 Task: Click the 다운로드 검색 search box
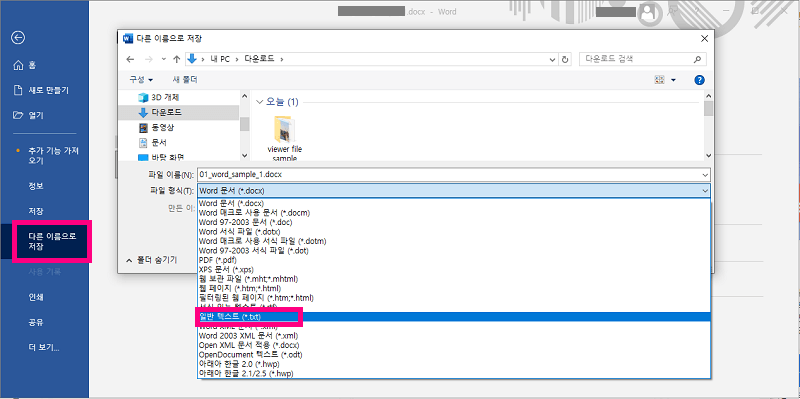pos(643,59)
